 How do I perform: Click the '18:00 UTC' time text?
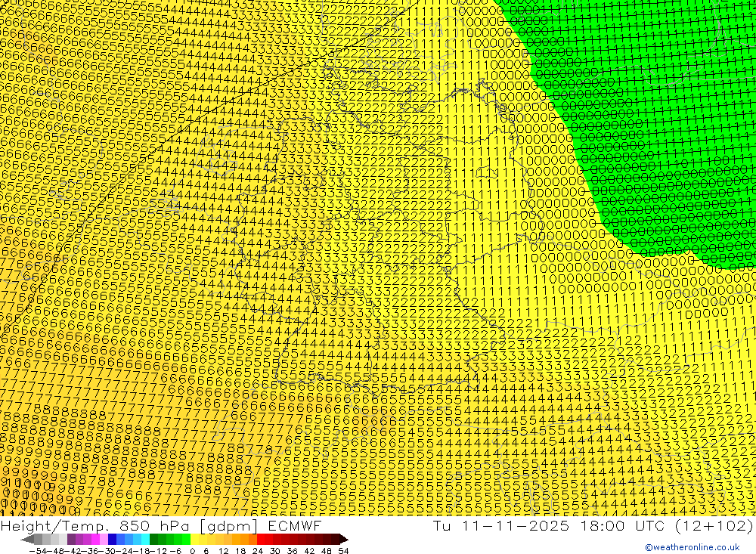(622, 526)
